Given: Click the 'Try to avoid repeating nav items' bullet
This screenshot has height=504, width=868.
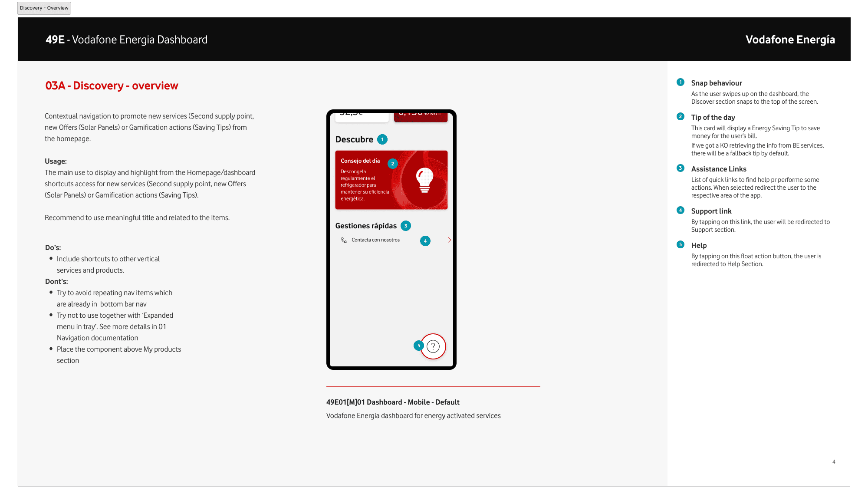Looking at the screenshot, I should pyautogui.click(x=115, y=298).
